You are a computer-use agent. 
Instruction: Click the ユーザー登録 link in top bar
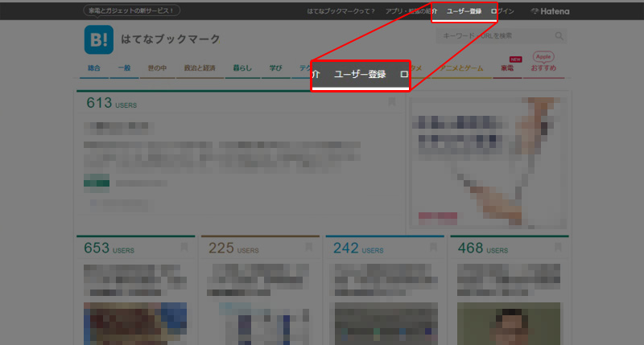coord(464,11)
